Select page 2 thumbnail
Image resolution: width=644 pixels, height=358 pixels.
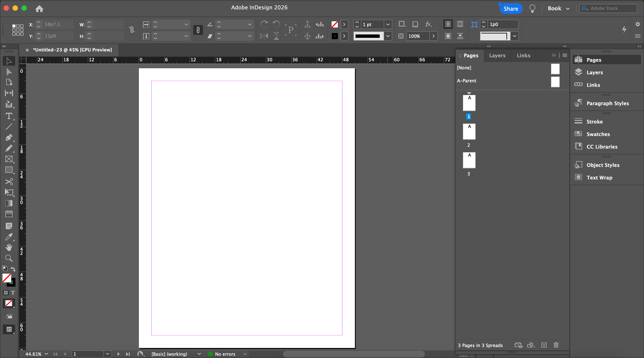click(469, 132)
